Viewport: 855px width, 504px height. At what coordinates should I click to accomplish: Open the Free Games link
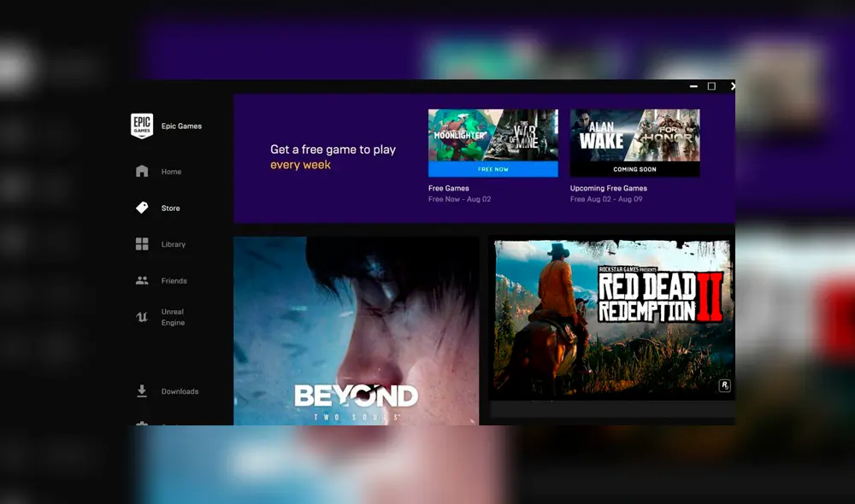[x=448, y=188]
